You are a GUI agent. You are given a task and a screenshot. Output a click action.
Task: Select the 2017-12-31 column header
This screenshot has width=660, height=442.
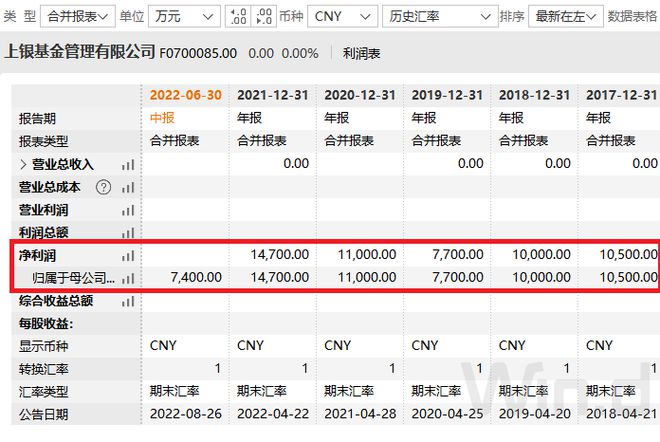click(x=622, y=95)
